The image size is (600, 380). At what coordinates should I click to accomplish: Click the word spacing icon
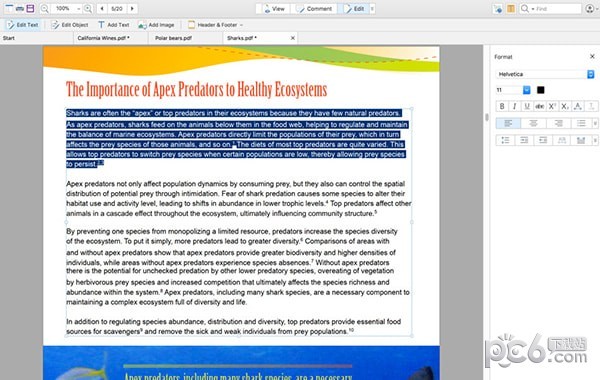[581, 140]
